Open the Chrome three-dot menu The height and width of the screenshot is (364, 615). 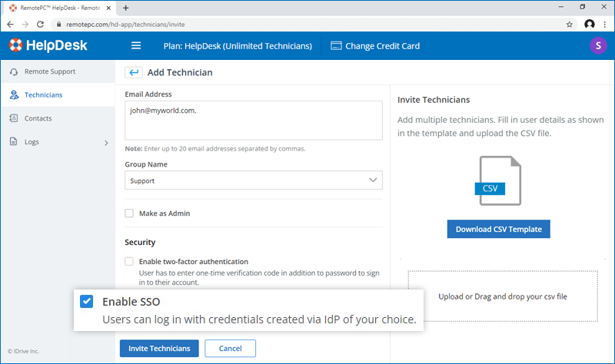point(605,24)
